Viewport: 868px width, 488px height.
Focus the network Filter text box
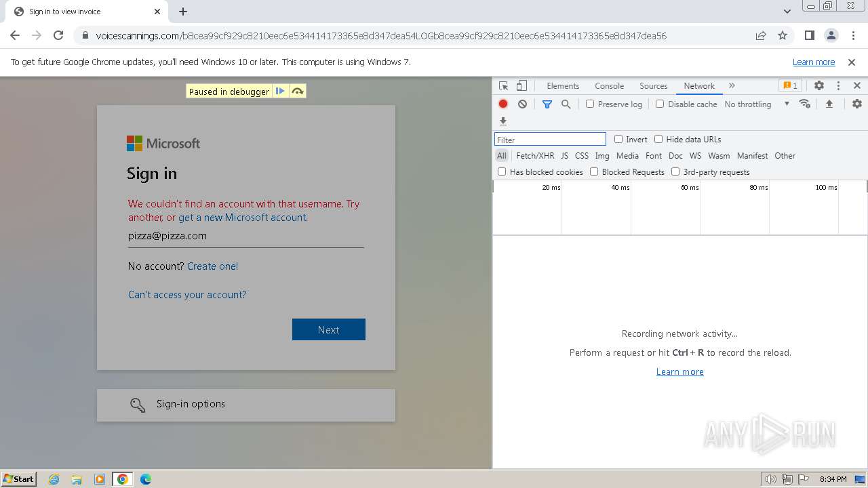[x=550, y=139]
